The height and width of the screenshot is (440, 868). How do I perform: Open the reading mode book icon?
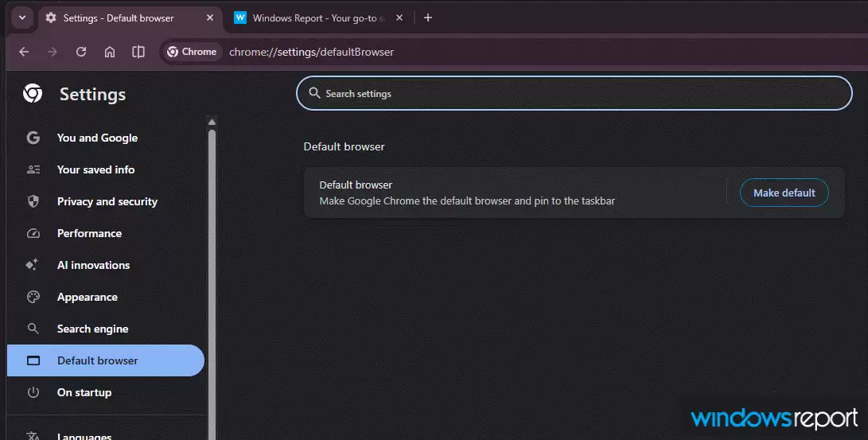tap(138, 52)
